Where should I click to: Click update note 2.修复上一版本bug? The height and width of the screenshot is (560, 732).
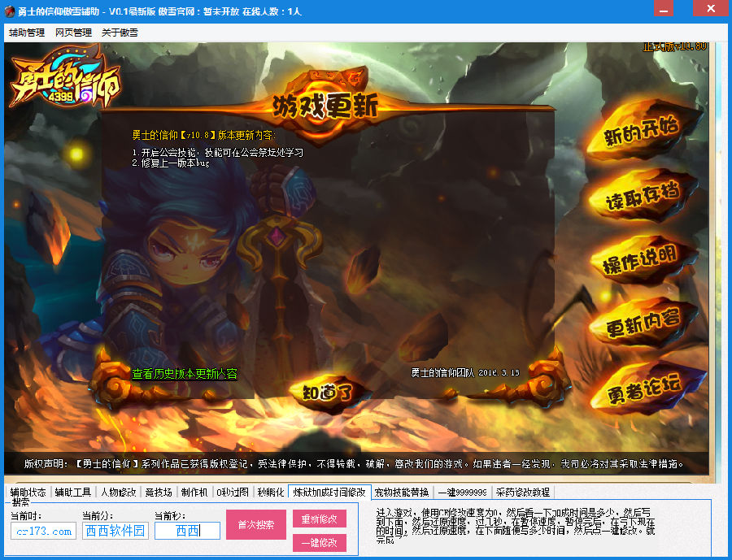click(x=171, y=163)
